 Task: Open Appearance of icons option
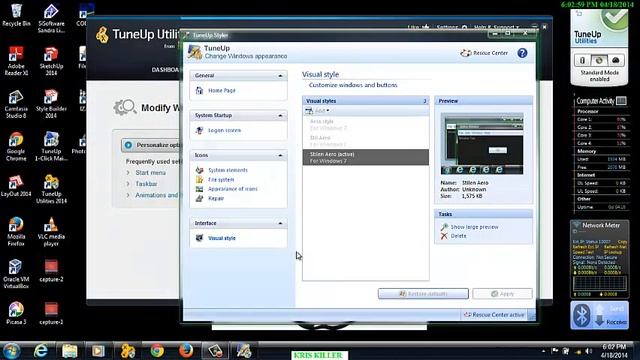click(233, 189)
